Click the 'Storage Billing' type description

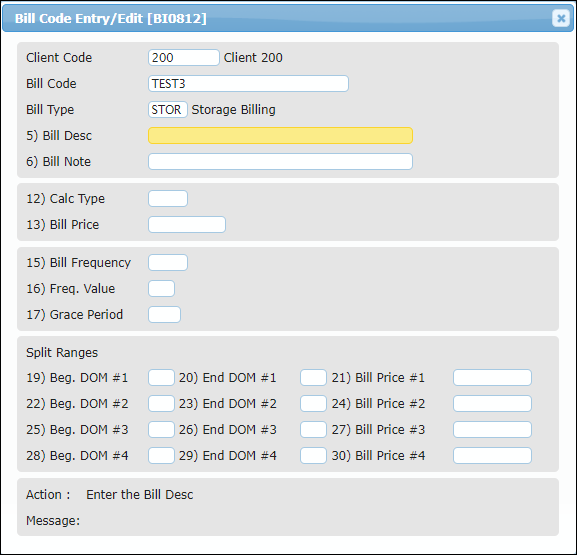234,110
